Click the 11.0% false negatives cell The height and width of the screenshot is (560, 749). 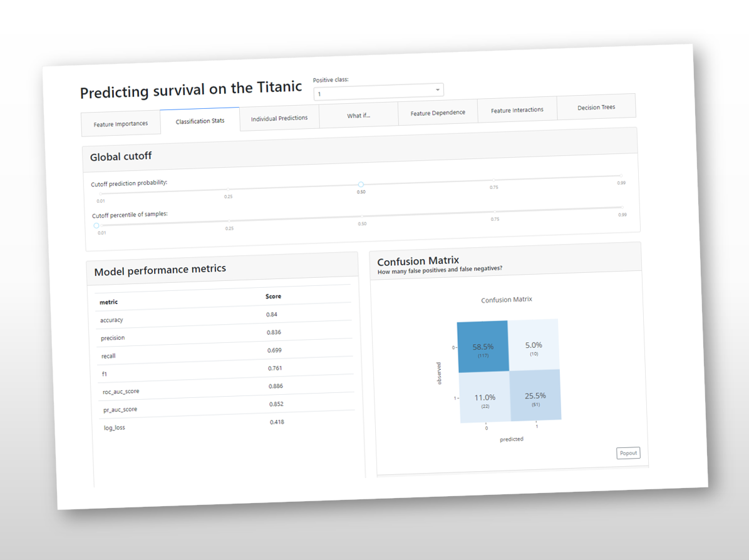click(x=485, y=398)
